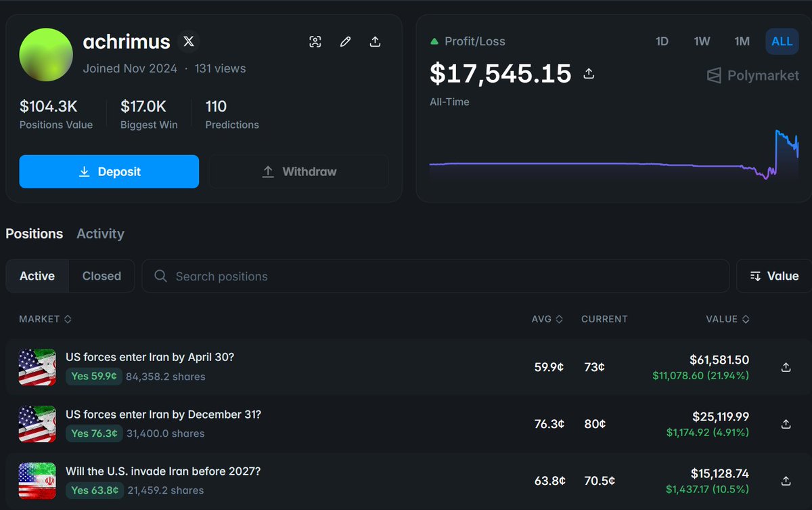Click the 70.5¢ current price
This screenshot has height=510, width=812.
coord(600,481)
